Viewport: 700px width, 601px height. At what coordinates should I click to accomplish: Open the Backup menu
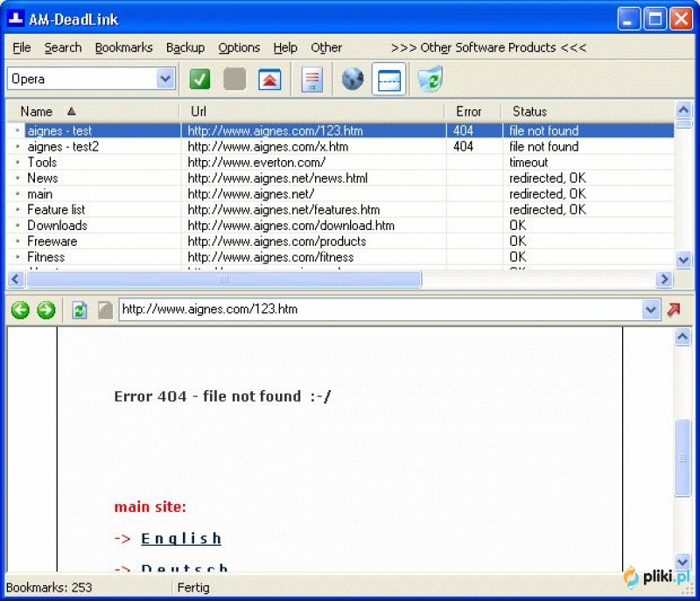[x=185, y=47]
